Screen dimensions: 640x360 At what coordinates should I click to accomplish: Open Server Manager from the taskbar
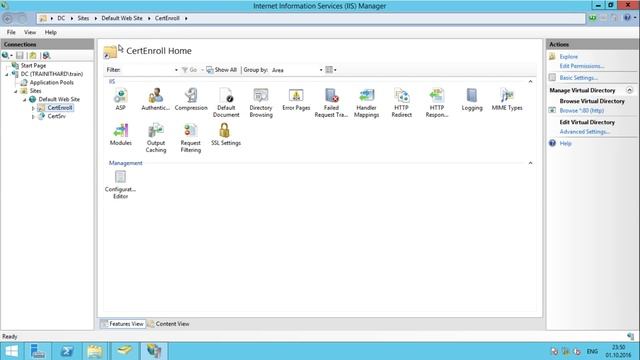point(38,351)
